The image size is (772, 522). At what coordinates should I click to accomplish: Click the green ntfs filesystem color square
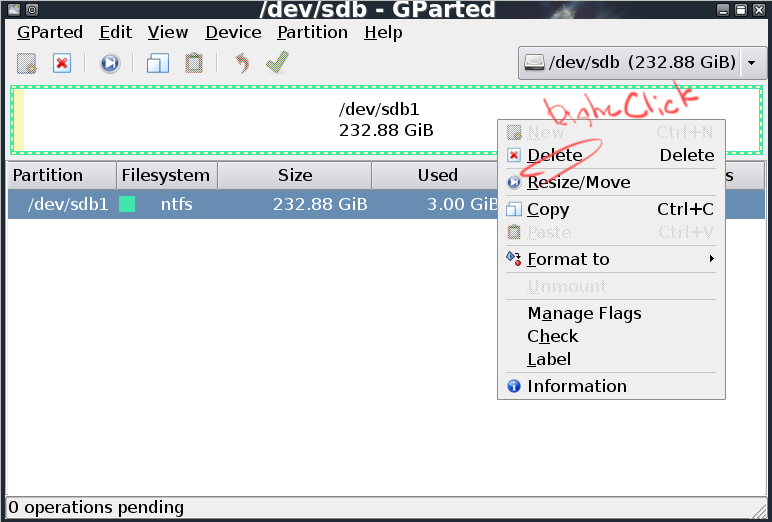coord(127,204)
